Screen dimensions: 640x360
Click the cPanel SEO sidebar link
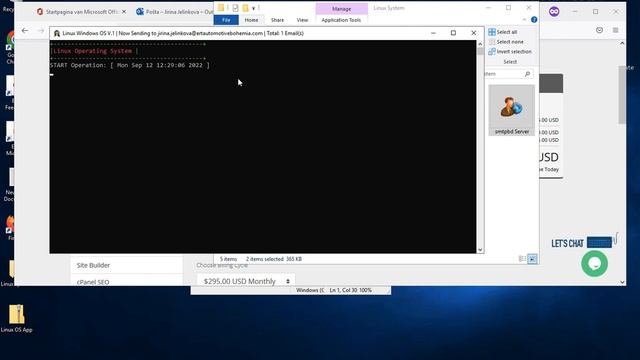[93, 282]
